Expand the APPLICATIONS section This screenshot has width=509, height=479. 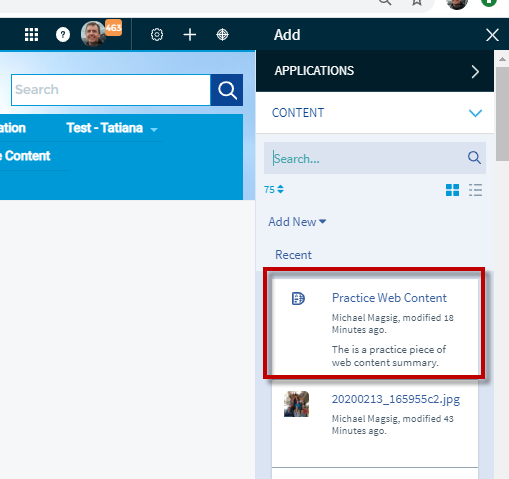[x=375, y=71]
